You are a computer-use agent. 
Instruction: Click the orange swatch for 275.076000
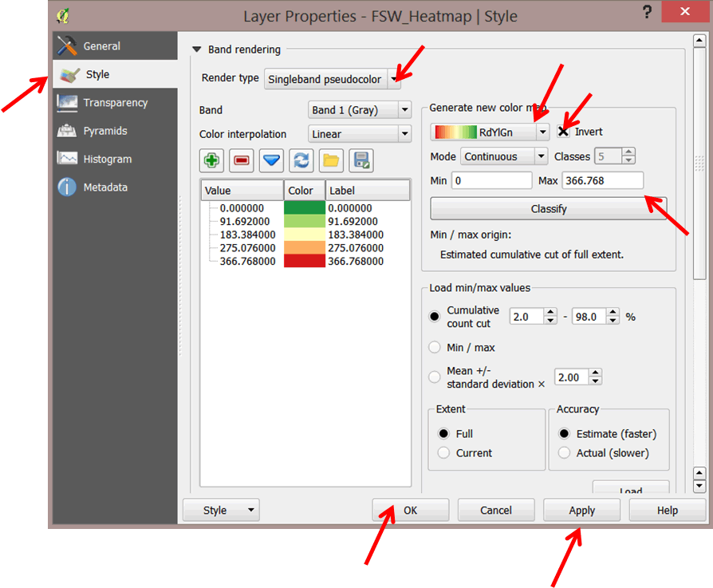304,247
